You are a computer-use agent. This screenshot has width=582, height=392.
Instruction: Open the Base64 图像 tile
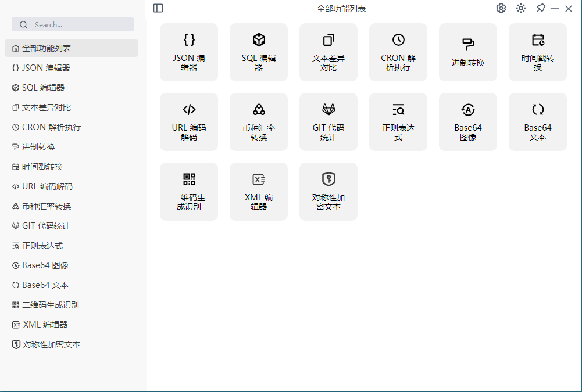[x=468, y=122]
